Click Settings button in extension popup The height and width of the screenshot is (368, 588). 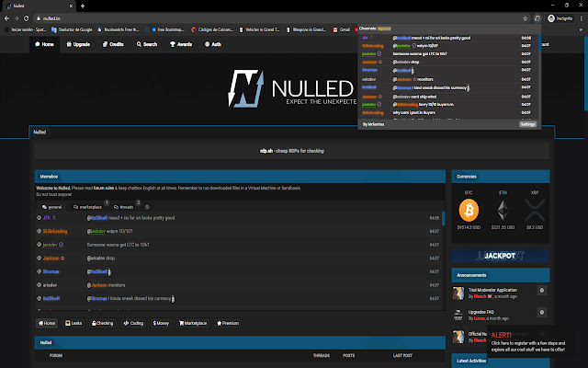pos(527,124)
